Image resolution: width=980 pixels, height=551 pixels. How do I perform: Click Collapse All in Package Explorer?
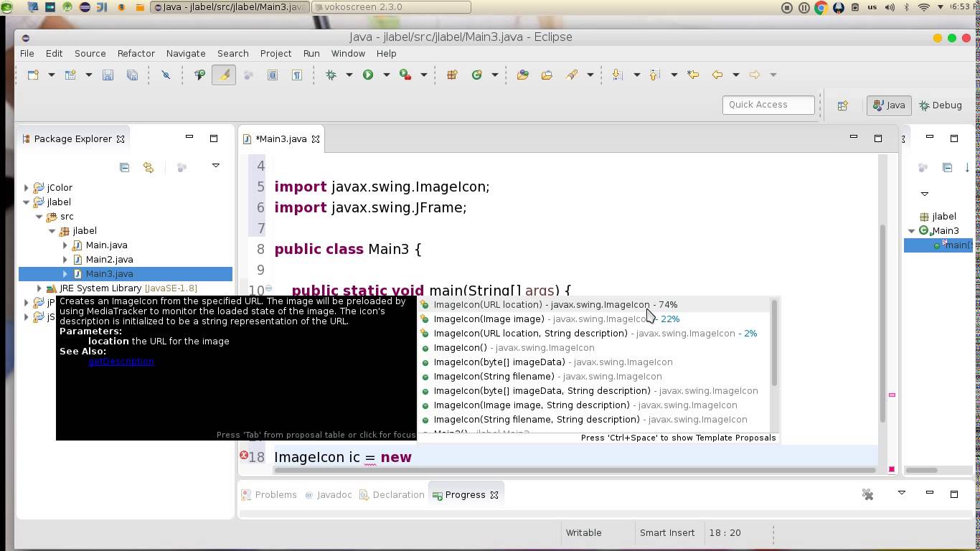pos(124,167)
